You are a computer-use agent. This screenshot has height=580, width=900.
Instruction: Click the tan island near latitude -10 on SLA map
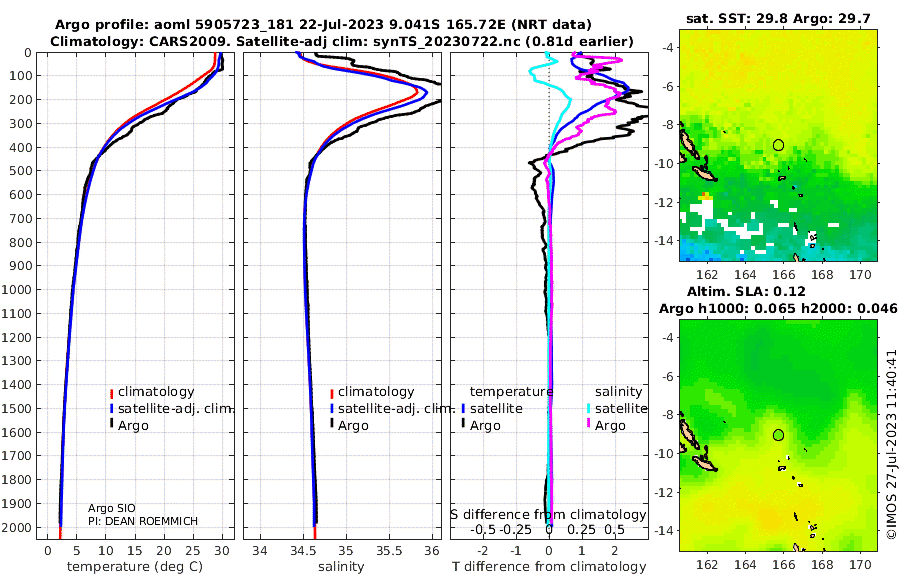pyautogui.click(x=705, y=462)
